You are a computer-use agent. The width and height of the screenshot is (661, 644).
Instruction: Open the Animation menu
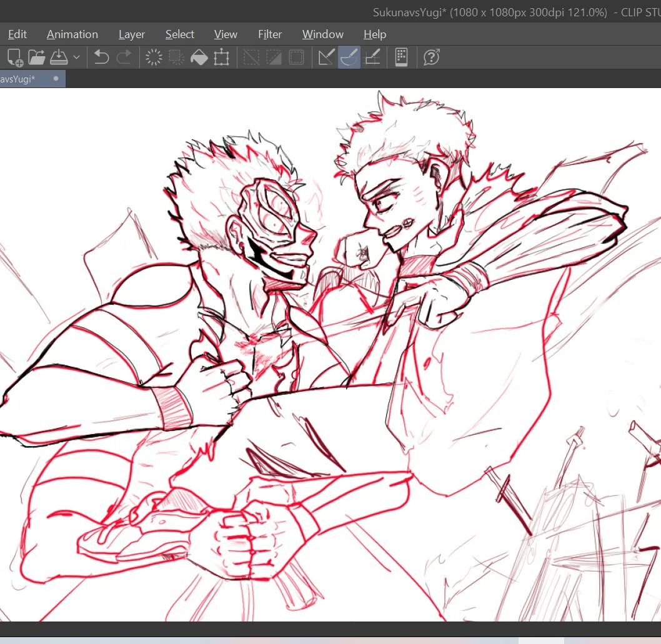pos(72,34)
